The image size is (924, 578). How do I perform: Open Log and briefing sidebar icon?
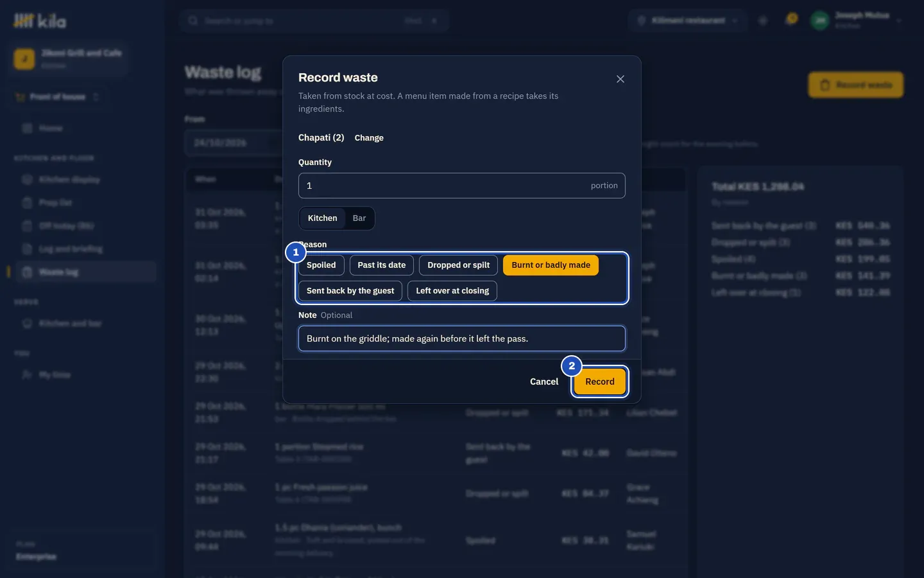27,249
